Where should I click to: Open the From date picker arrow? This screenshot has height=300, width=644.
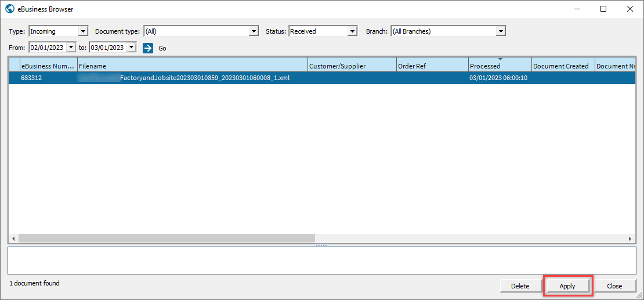[x=71, y=48]
